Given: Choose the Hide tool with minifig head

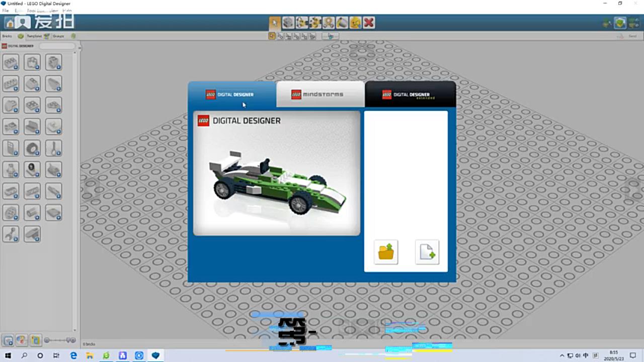Looking at the screenshot, I should [x=356, y=23].
